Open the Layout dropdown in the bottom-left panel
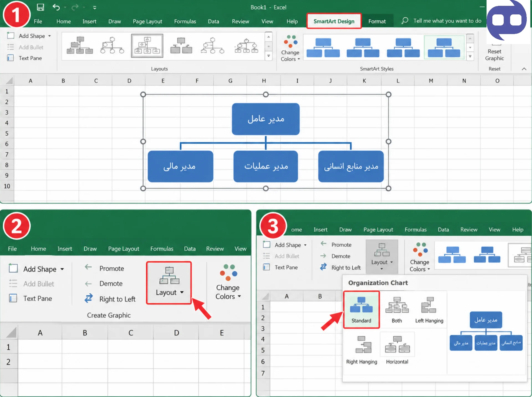532x397 pixels. click(x=169, y=283)
